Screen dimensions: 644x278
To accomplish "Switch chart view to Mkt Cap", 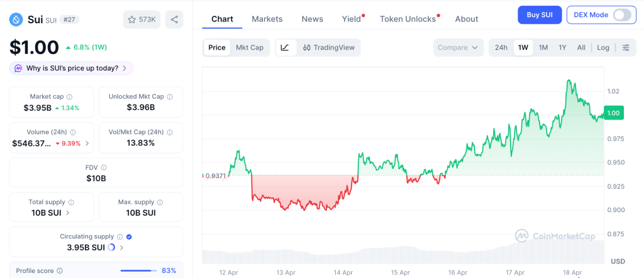I will pos(250,47).
